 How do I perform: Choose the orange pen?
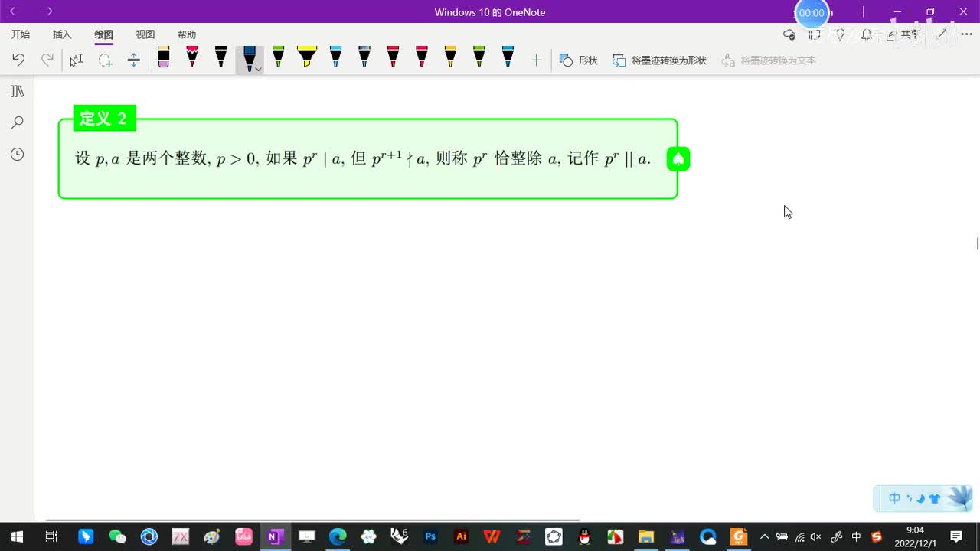coord(450,57)
